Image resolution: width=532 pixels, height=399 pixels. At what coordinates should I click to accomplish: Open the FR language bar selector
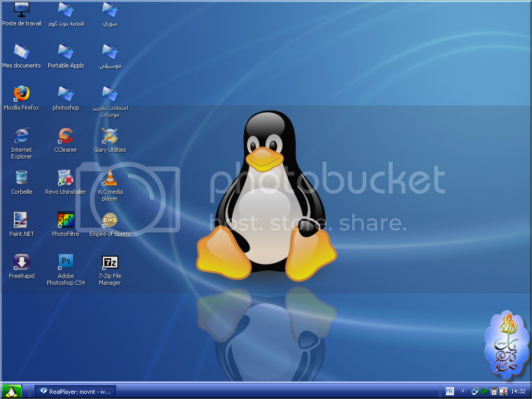449,391
